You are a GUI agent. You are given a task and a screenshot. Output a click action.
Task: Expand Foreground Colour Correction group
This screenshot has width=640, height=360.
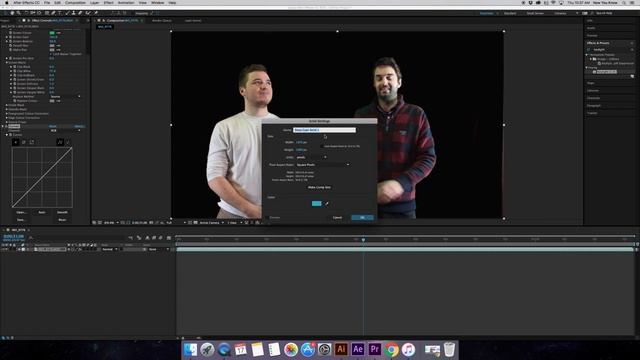click(7, 113)
